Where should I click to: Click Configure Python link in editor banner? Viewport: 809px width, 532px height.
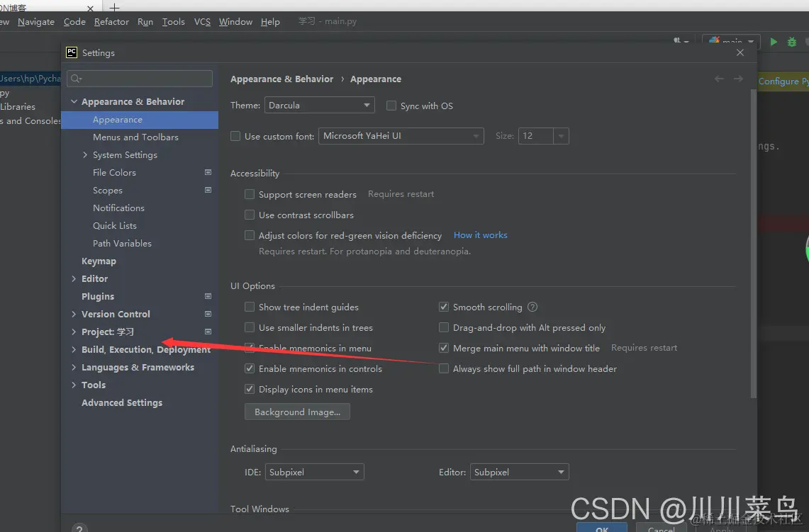[x=783, y=81]
